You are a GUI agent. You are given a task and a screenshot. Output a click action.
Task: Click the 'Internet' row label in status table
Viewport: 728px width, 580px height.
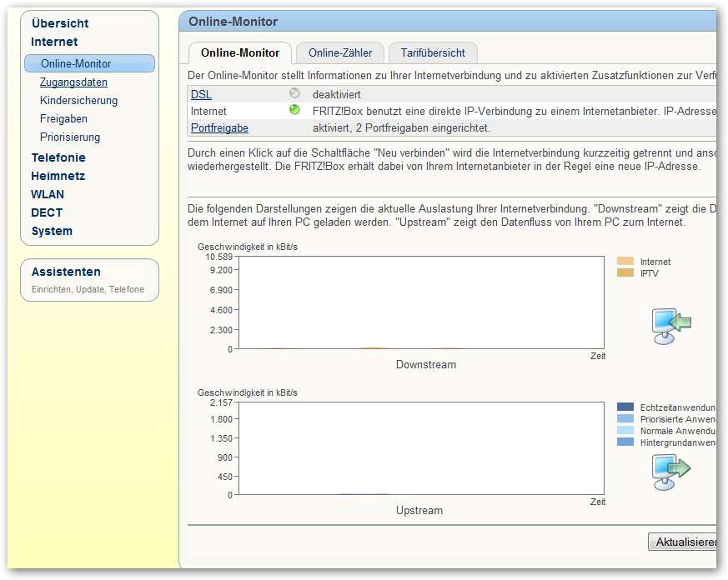click(x=208, y=112)
